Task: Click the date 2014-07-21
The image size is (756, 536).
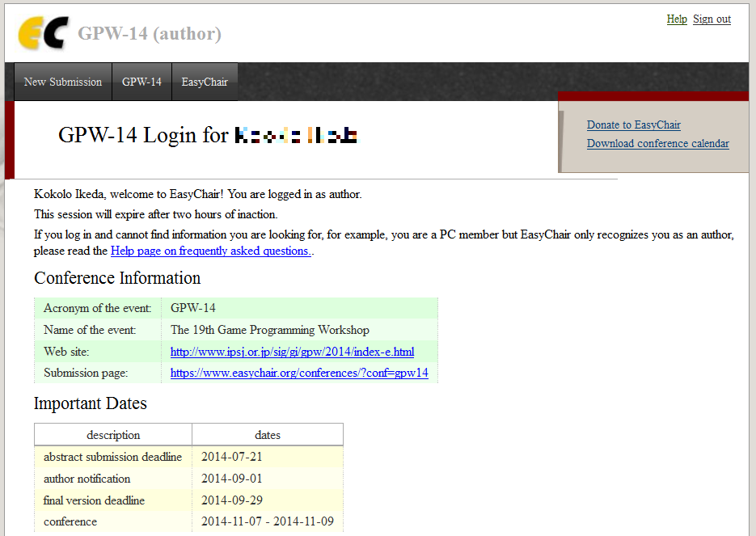Action: pos(232,457)
